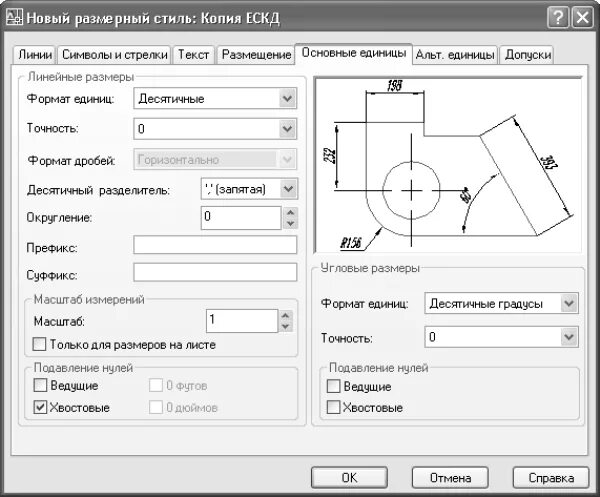Switch to the Линии tab

pyautogui.click(x=35, y=55)
